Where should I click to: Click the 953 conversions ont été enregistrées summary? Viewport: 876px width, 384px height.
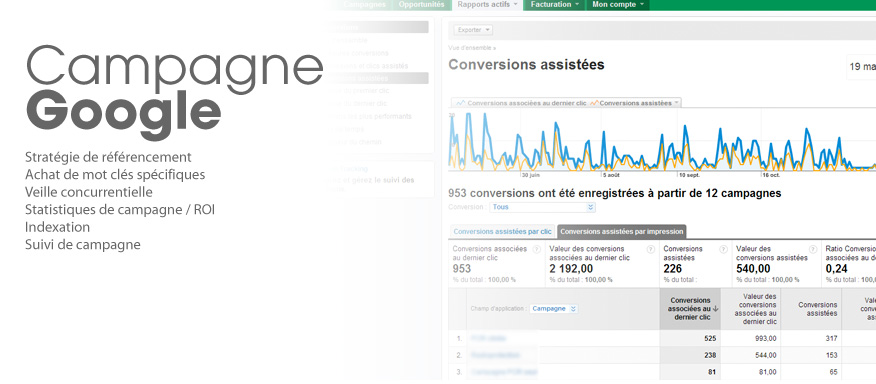615,193
